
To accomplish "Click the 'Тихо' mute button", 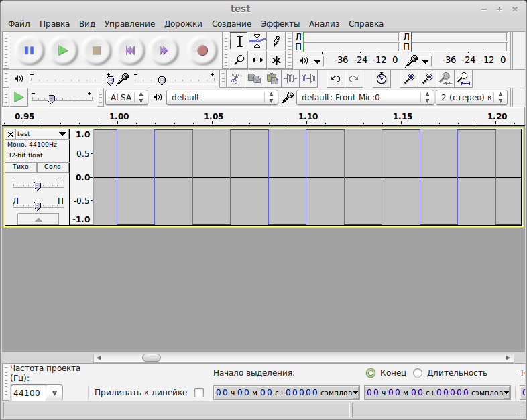I will click(x=21, y=167).
